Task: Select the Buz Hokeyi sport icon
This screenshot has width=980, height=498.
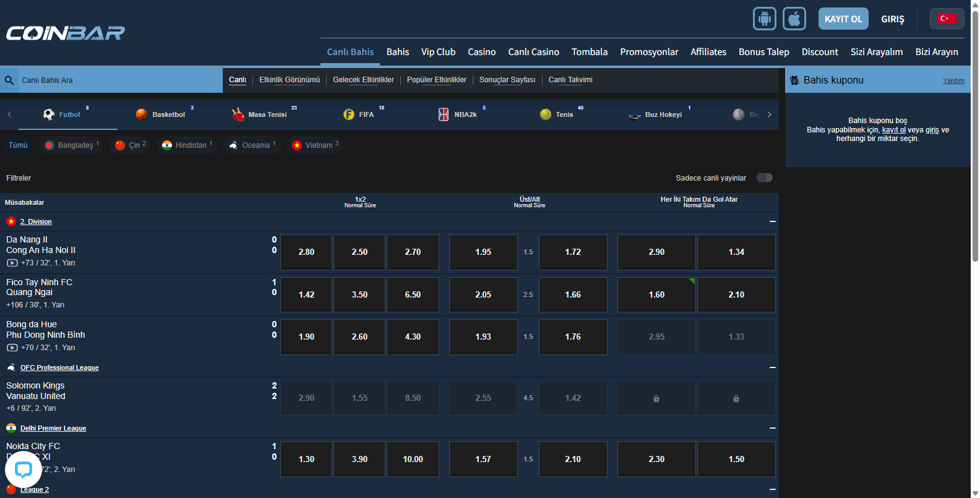Action: [635, 114]
